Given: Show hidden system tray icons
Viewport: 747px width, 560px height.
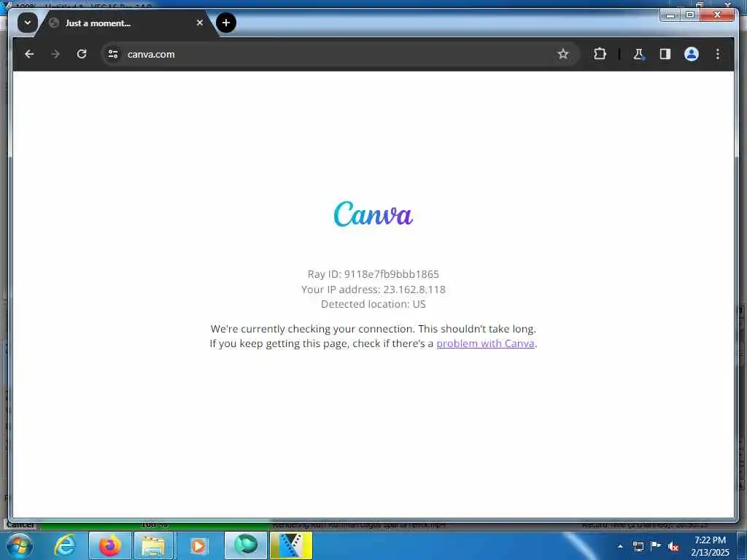Looking at the screenshot, I should (620, 546).
